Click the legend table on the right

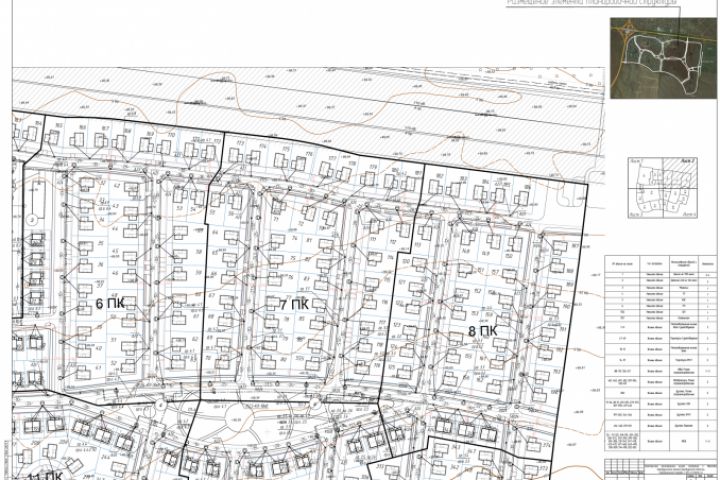coord(661,353)
